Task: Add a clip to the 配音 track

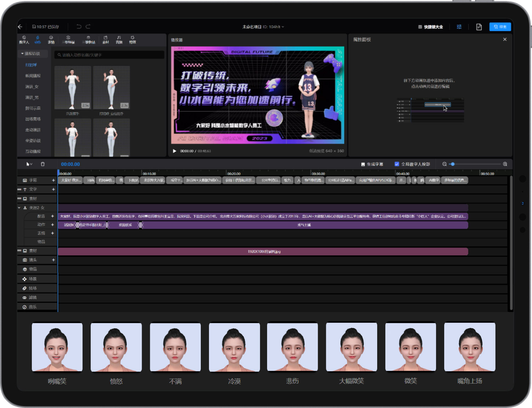Action: pyautogui.click(x=52, y=216)
